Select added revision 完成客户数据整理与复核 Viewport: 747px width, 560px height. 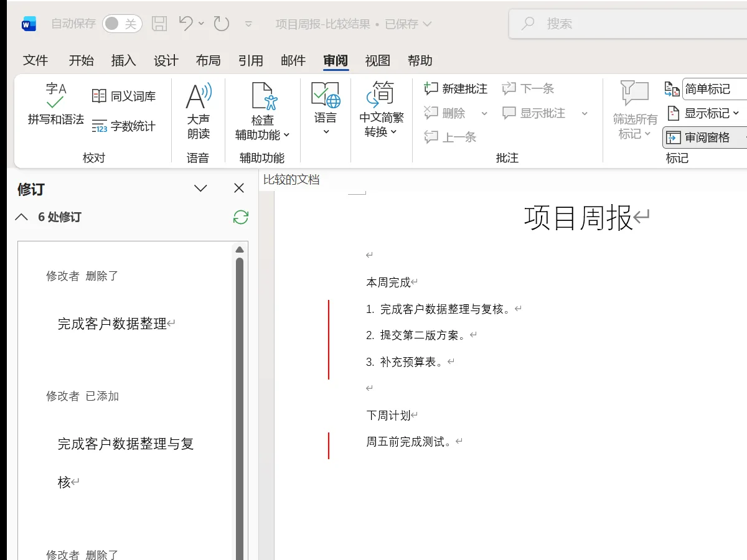point(126,462)
